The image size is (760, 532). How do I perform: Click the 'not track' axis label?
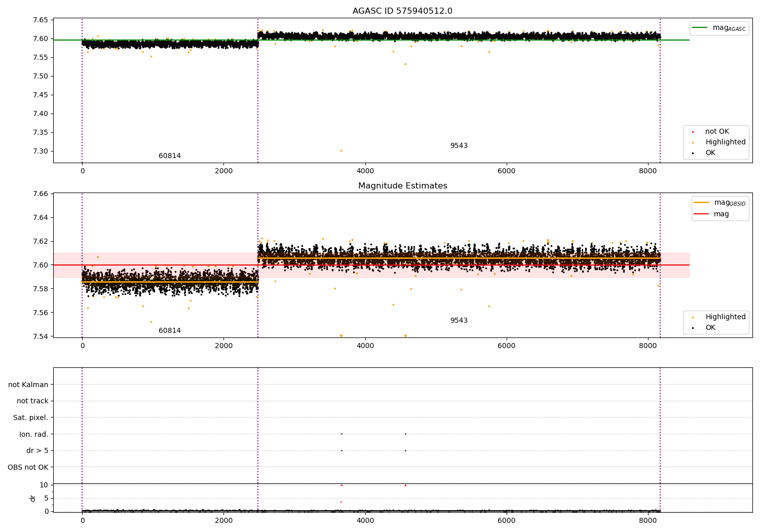(x=32, y=401)
